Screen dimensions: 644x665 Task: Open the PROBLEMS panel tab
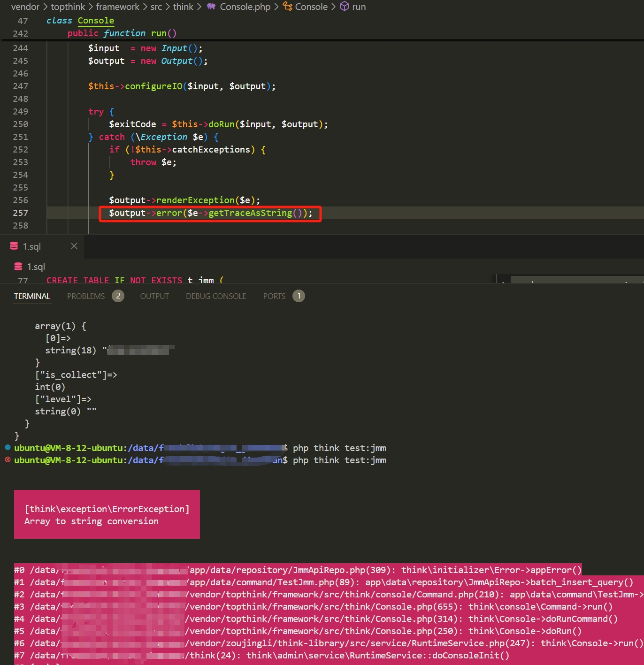click(86, 296)
